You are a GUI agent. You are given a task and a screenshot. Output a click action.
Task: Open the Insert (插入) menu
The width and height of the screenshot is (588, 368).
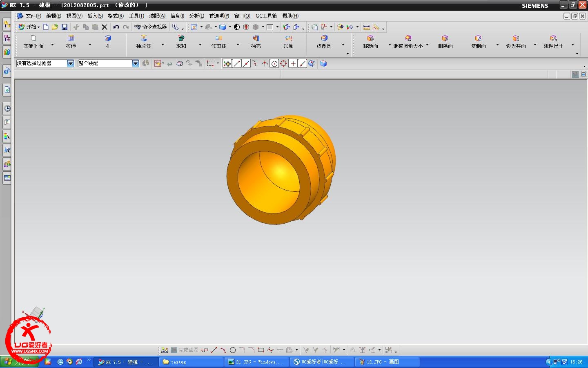(95, 16)
